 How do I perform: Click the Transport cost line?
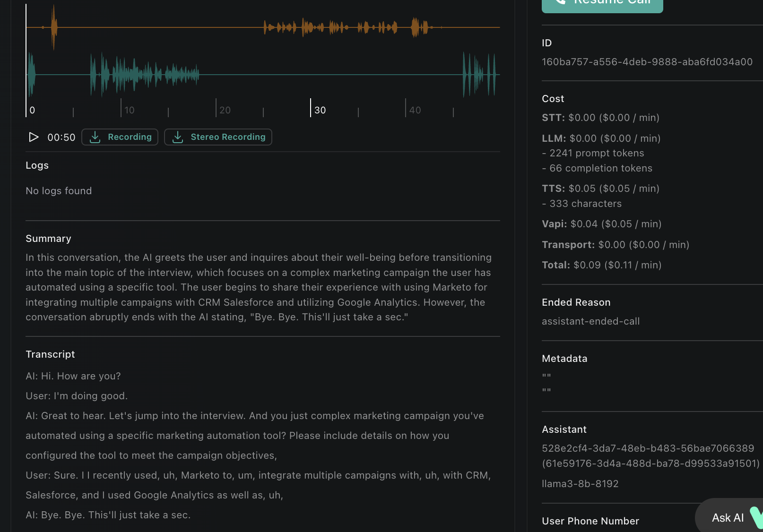point(616,245)
